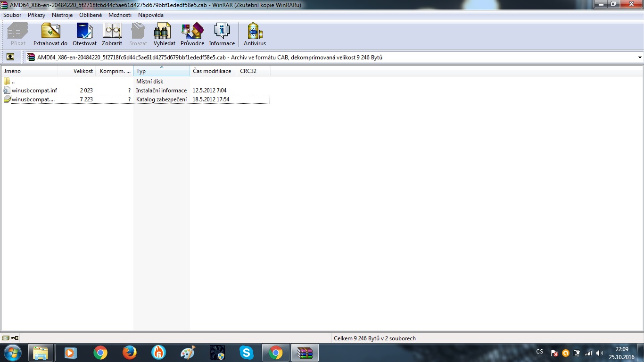
Task: Click the volume speaker tray icon
Action: 600,353
